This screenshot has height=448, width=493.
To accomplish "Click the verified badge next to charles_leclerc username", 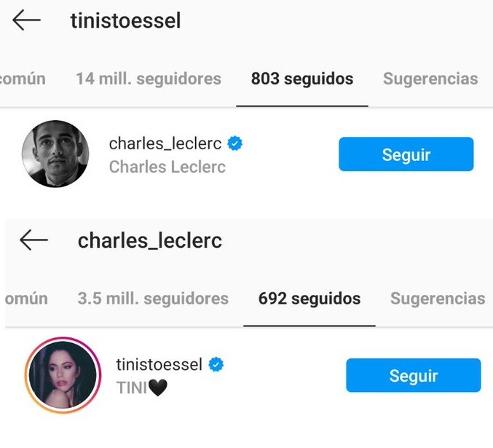I will [234, 144].
